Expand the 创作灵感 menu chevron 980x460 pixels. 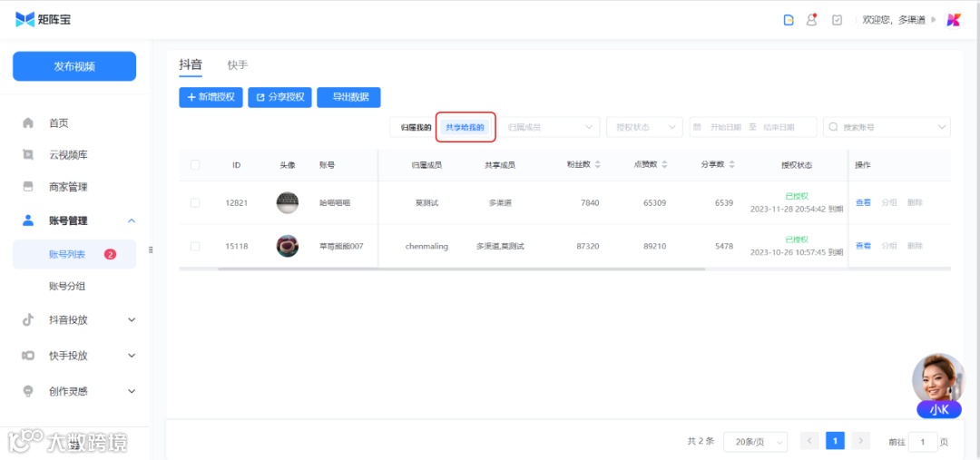(x=132, y=391)
